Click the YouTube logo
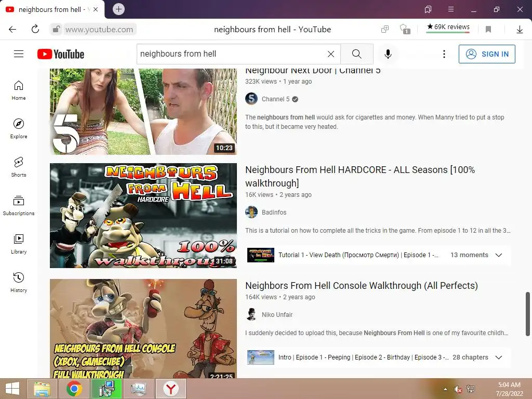This screenshot has height=399, width=532. (61, 54)
